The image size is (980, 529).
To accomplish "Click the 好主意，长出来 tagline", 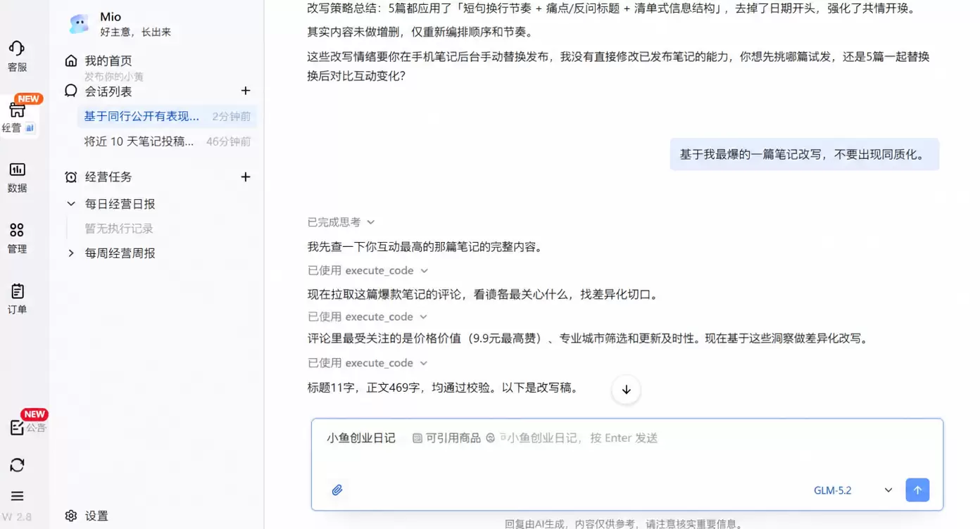I will coord(135,32).
